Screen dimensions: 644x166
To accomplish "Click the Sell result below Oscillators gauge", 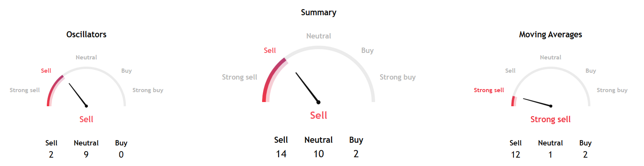I will tap(86, 120).
